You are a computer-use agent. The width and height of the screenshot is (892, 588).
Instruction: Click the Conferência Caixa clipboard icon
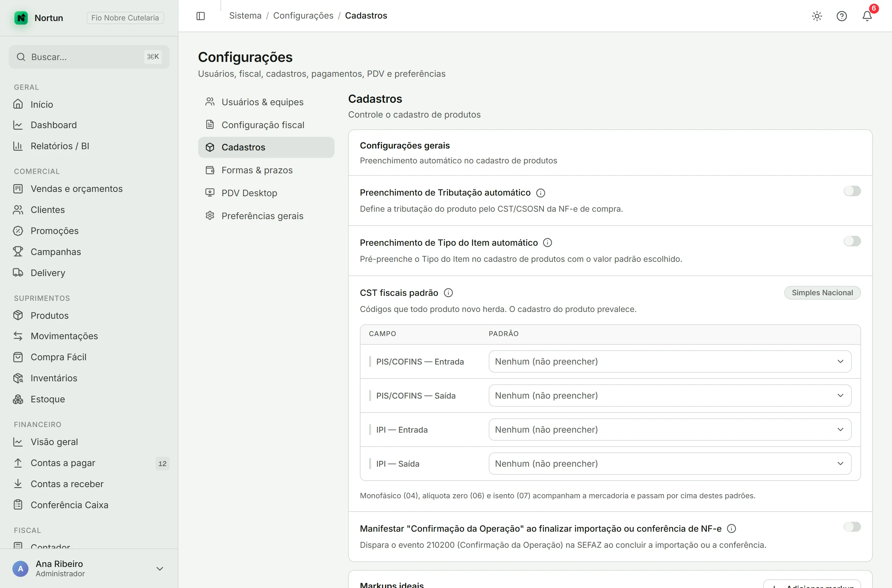18,505
